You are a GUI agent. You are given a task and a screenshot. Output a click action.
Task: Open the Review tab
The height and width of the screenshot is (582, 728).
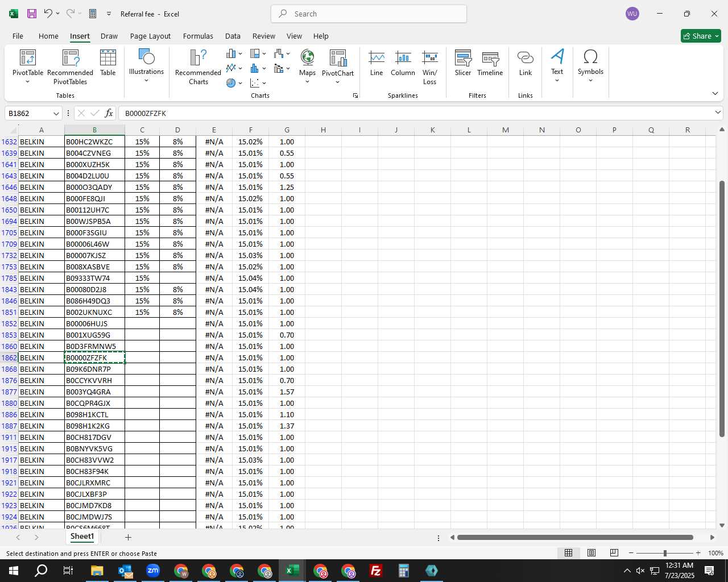tap(264, 36)
